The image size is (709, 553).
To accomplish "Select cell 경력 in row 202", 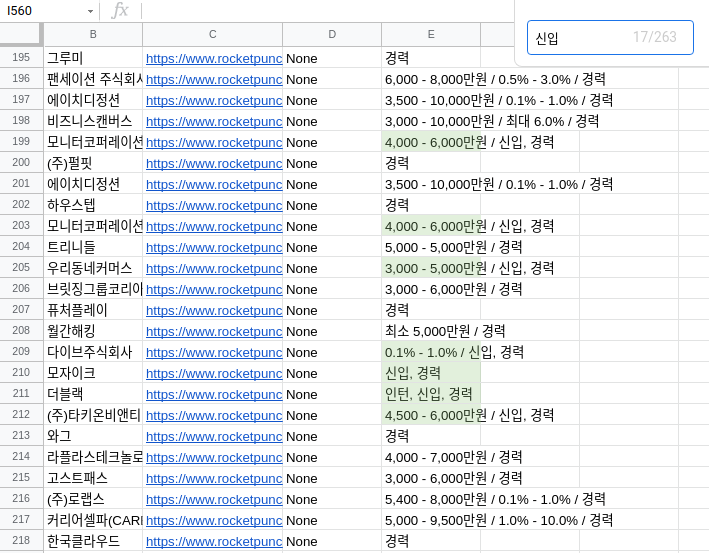I will [431, 205].
